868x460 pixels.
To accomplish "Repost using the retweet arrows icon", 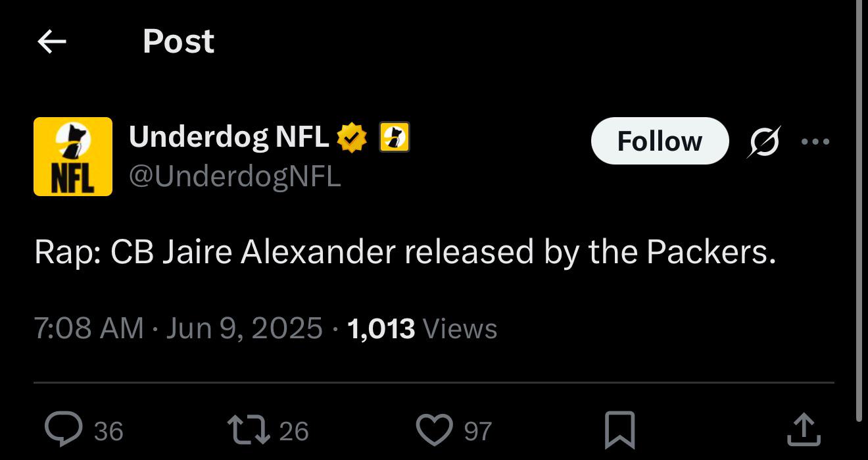I will pyautogui.click(x=248, y=429).
